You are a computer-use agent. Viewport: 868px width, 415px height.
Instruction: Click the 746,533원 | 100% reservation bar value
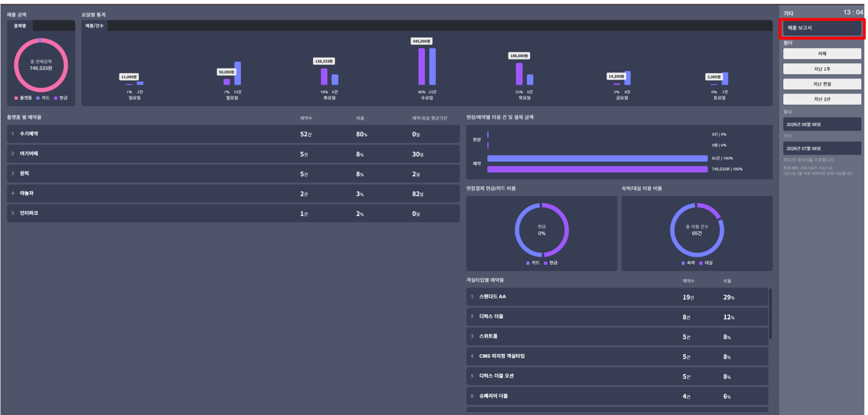727,169
